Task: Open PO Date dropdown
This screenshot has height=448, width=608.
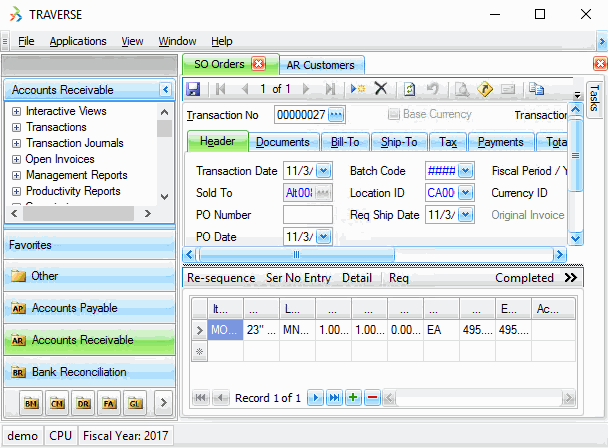Action: (324, 237)
